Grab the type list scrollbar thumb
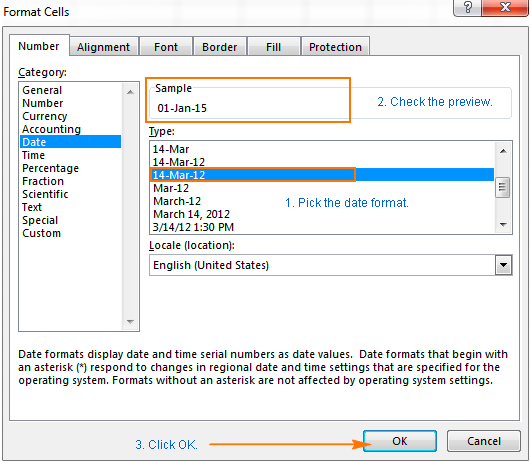This screenshot has width=531, height=462. click(503, 188)
